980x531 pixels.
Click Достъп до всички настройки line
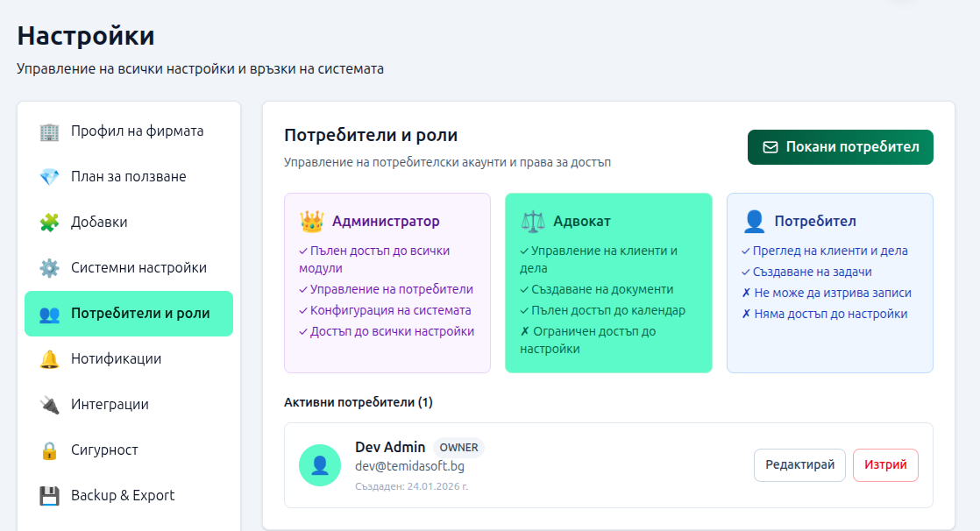(387, 332)
